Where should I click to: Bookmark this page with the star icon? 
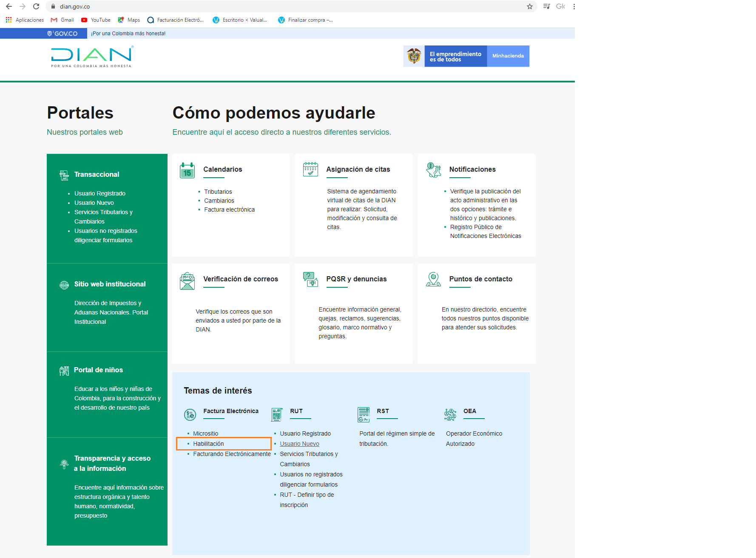(x=529, y=6)
